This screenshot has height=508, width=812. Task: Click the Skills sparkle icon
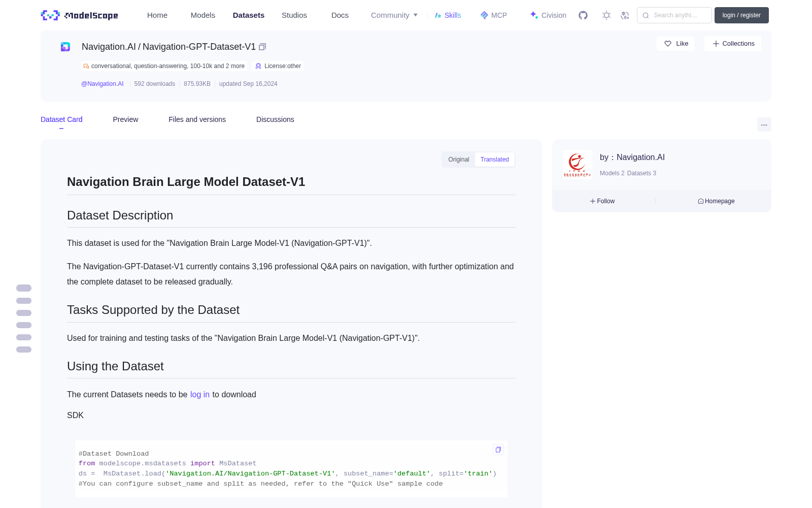pyautogui.click(x=438, y=15)
